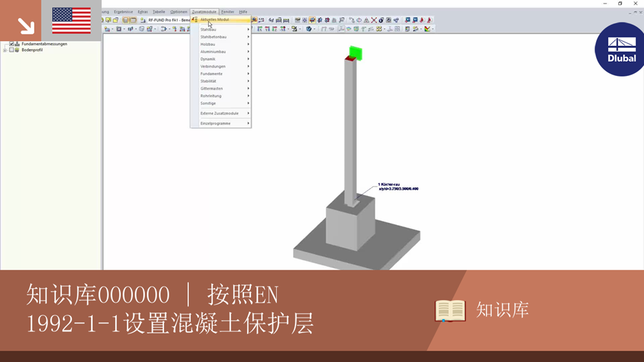The image size is (644, 362).
Task: Open the Tabelle menu
Action: click(x=158, y=12)
